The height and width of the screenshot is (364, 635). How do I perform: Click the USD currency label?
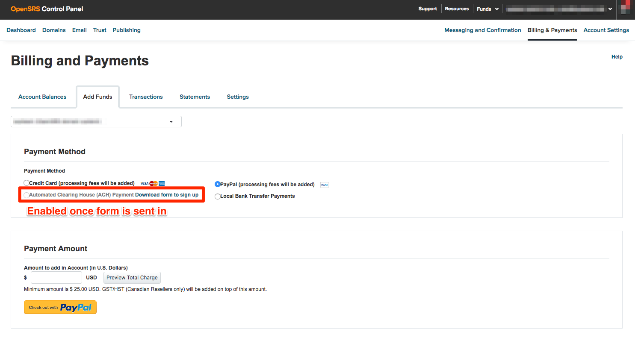pos(92,278)
